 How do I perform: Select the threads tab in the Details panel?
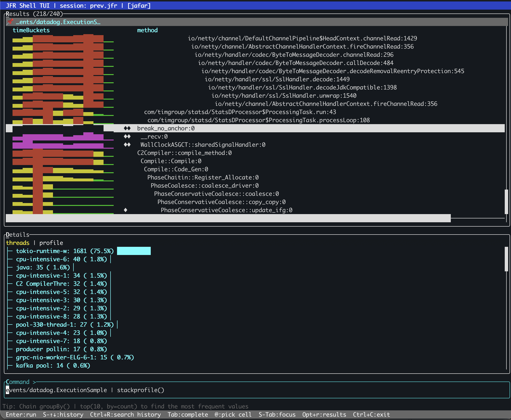tap(18, 243)
